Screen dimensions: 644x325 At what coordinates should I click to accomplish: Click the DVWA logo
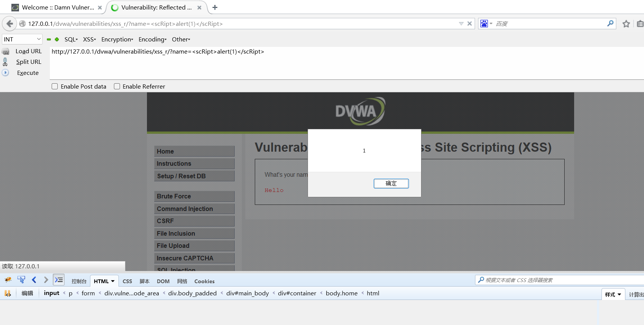pos(360,111)
